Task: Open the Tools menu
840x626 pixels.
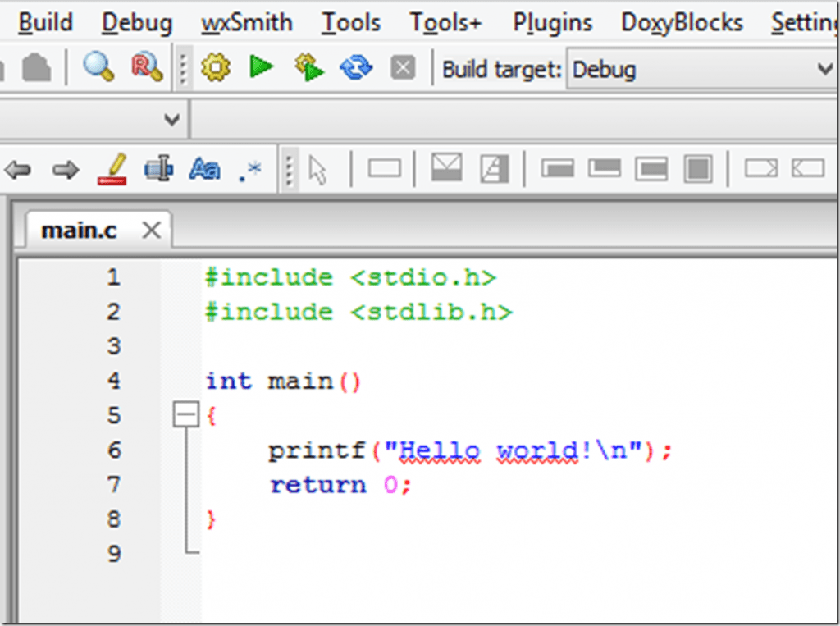Action: pos(351,22)
